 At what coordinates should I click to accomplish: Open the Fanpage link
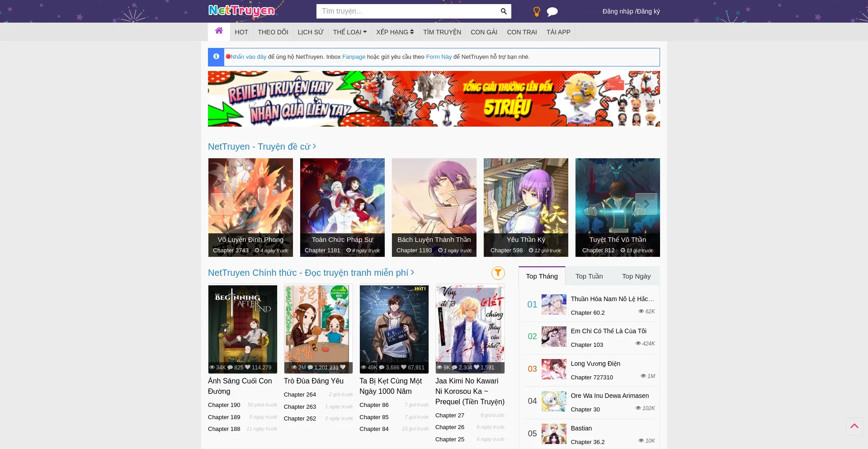click(354, 57)
